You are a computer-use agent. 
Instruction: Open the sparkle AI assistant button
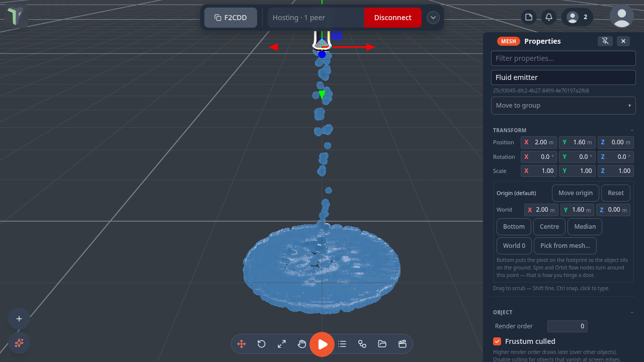click(19, 343)
